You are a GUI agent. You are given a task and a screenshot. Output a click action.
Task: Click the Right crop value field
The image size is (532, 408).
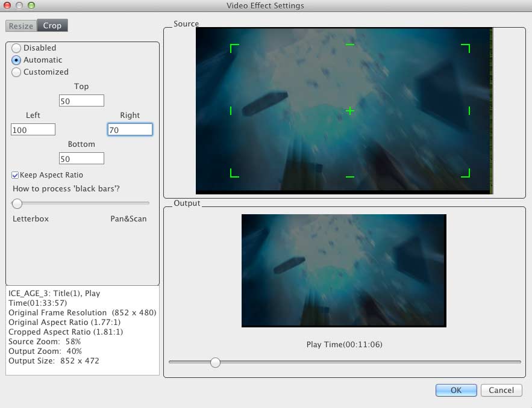130,129
